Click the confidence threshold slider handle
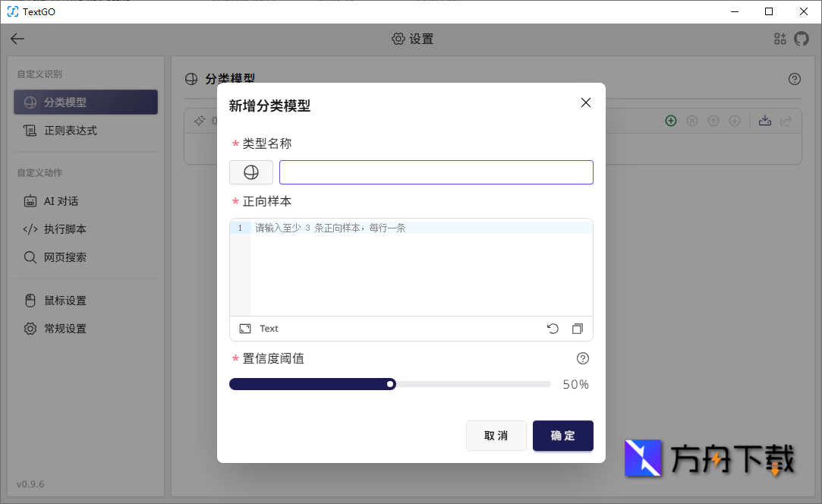Viewport: 822px width, 504px height. (390, 384)
